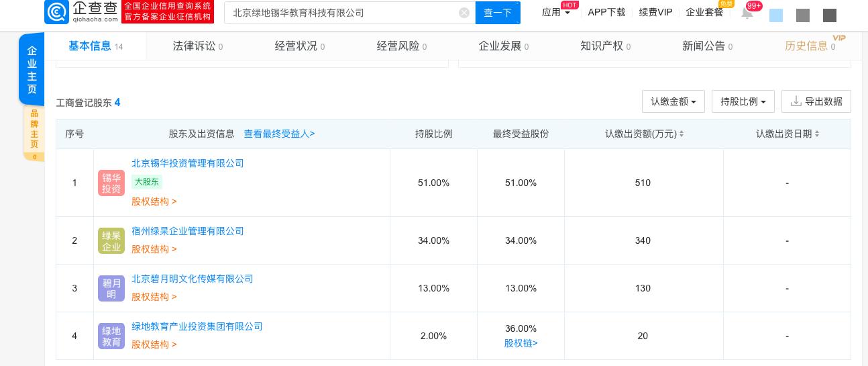This screenshot has width=868, height=366.
Task: Click 工商登记股东 section heading
Action: [x=88, y=102]
